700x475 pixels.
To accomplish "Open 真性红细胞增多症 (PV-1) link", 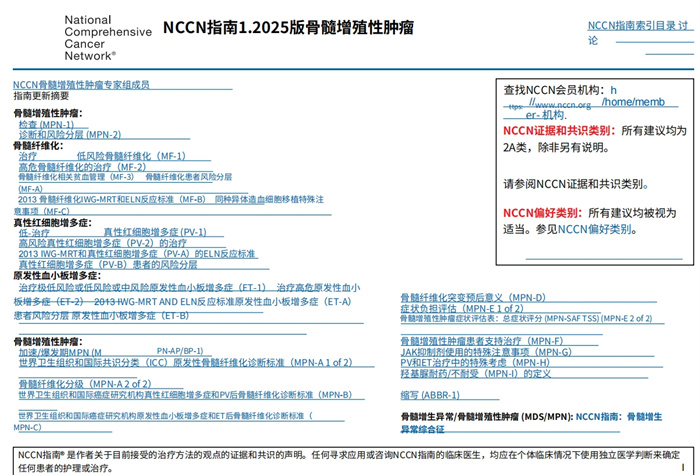I will click(155, 232).
